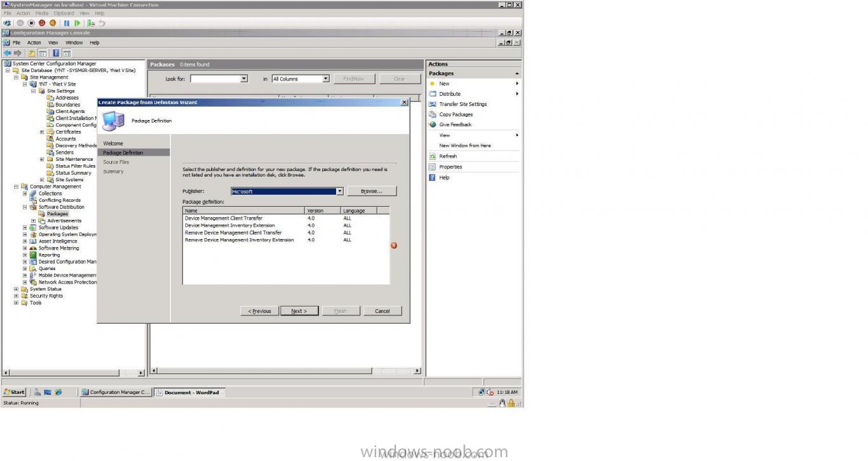The height and width of the screenshot is (461, 868).
Task: Open the All Columns dropdown
Action: (326, 79)
